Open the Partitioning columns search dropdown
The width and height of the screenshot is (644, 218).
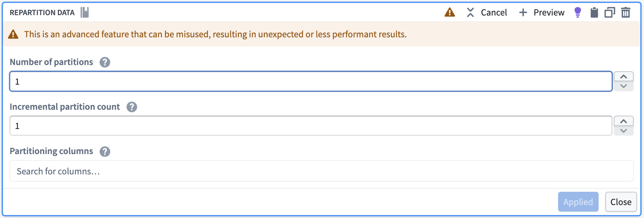pos(148,171)
